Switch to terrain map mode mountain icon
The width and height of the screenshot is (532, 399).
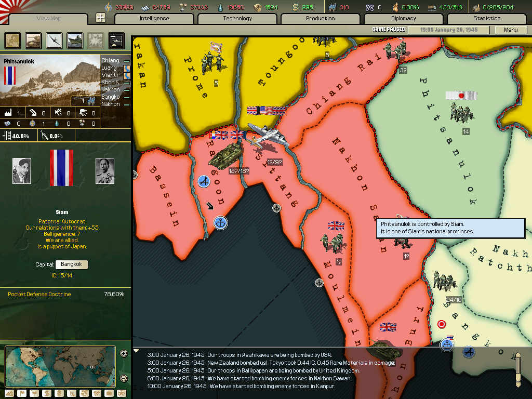9,393
